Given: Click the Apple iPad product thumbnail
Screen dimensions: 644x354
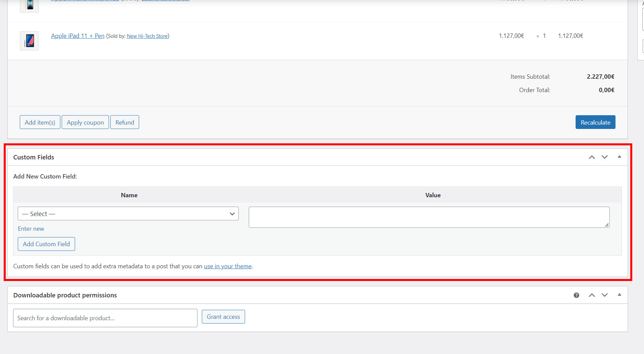Looking at the screenshot, I should click(x=30, y=41).
